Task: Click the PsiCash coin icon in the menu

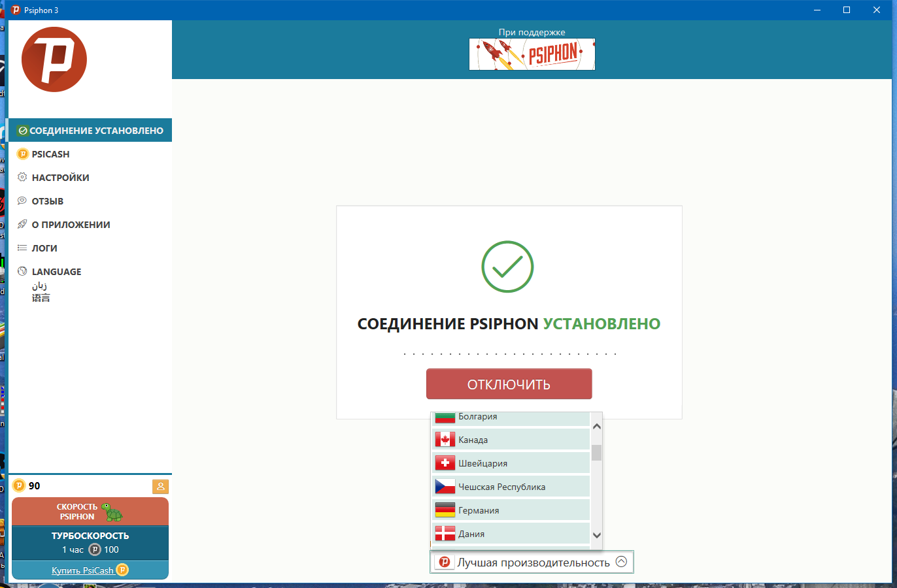Action: coord(23,154)
